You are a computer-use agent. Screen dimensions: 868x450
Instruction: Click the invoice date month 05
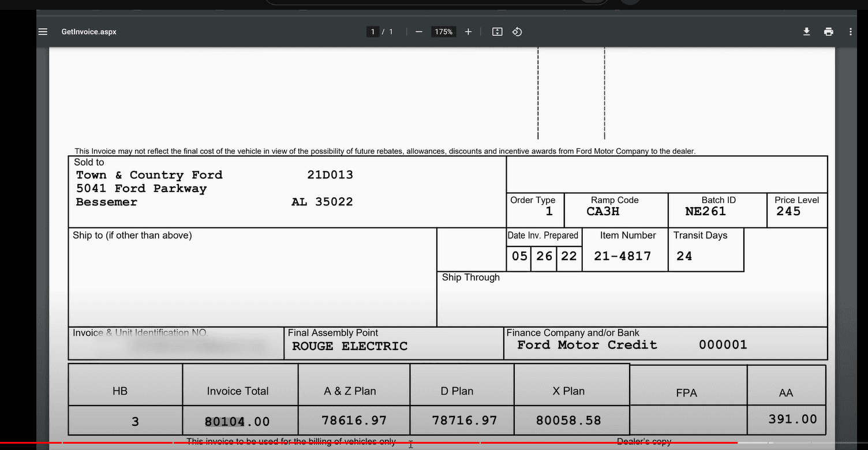tap(520, 256)
